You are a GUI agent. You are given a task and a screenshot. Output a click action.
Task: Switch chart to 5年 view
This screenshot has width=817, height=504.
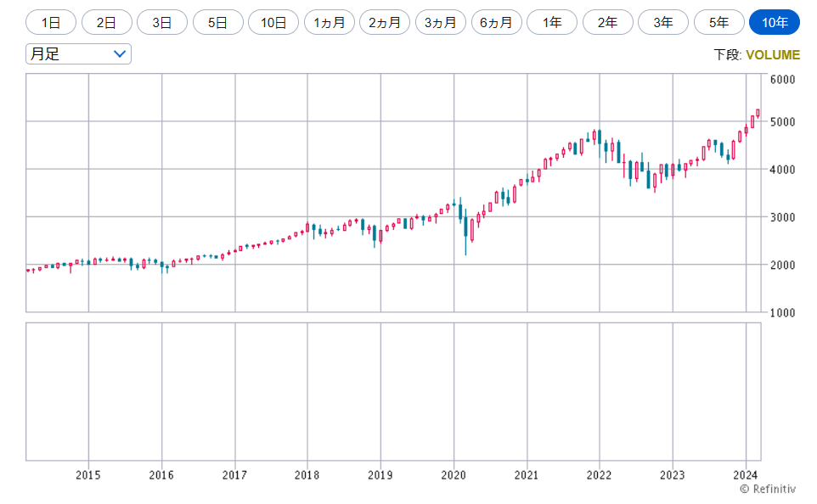(718, 22)
